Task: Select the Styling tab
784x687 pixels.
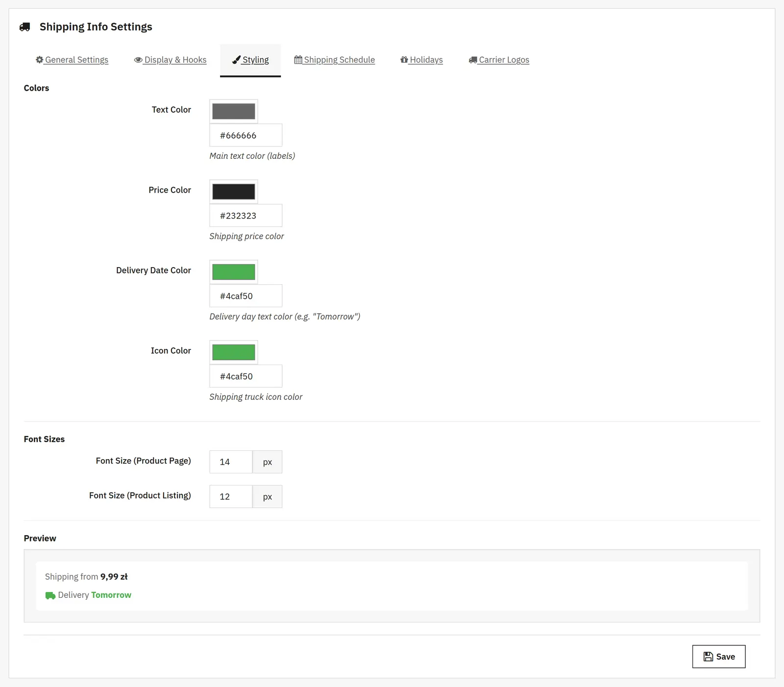Action: click(250, 60)
